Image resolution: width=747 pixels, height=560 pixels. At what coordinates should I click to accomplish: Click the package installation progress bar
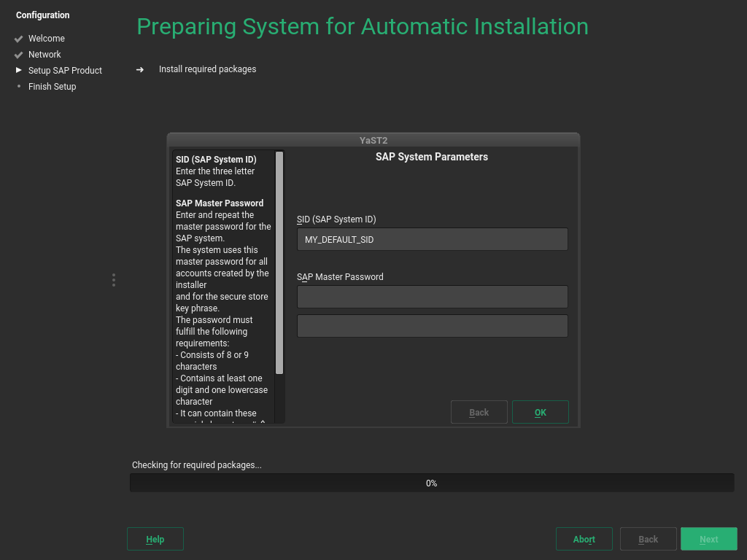click(432, 482)
